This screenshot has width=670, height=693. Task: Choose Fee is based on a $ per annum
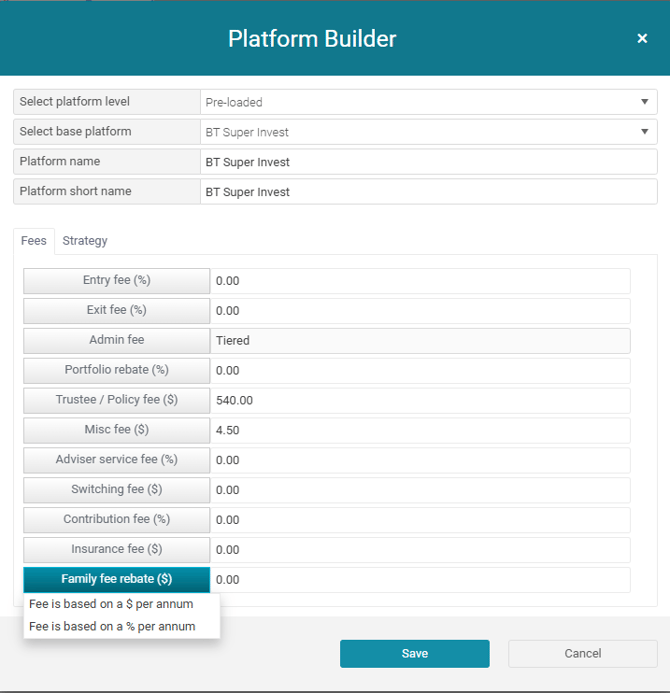(x=111, y=604)
